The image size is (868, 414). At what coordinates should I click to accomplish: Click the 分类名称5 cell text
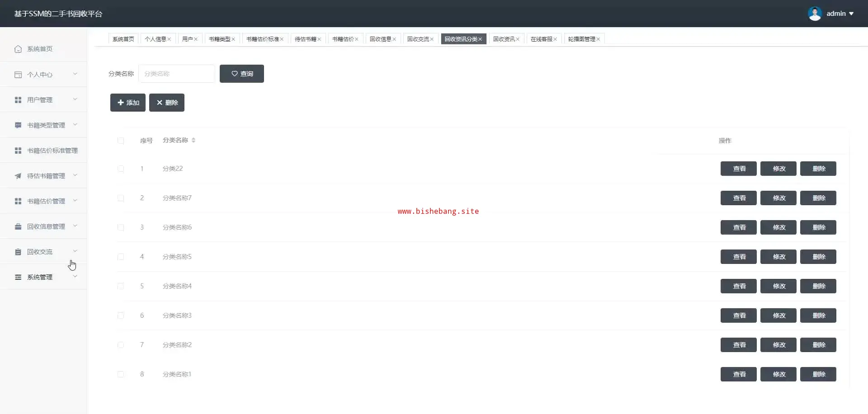pyautogui.click(x=177, y=257)
